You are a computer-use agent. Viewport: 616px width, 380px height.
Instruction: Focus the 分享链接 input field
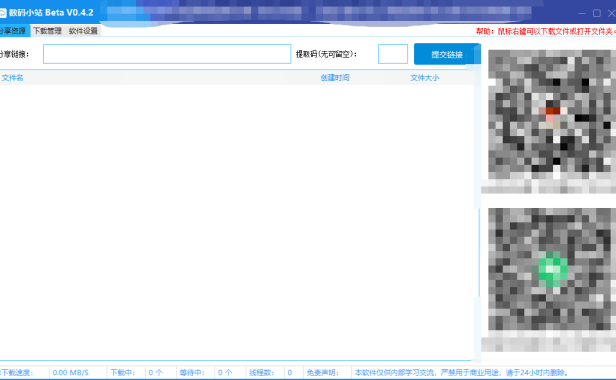pyautogui.click(x=167, y=54)
